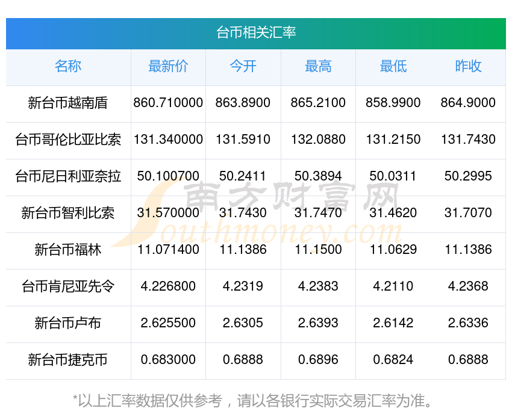Select the 最新价 column header
This screenshot has width=512, height=420.
(168, 66)
